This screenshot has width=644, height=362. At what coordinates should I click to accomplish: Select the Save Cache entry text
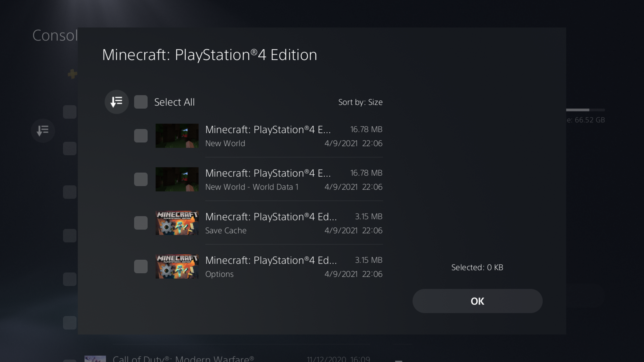coord(226,230)
